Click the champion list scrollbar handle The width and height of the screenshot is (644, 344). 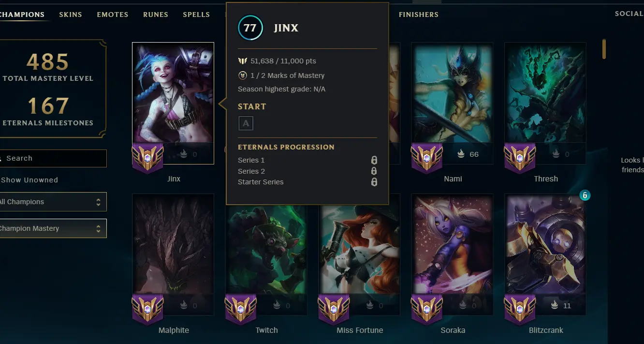pos(604,49)
